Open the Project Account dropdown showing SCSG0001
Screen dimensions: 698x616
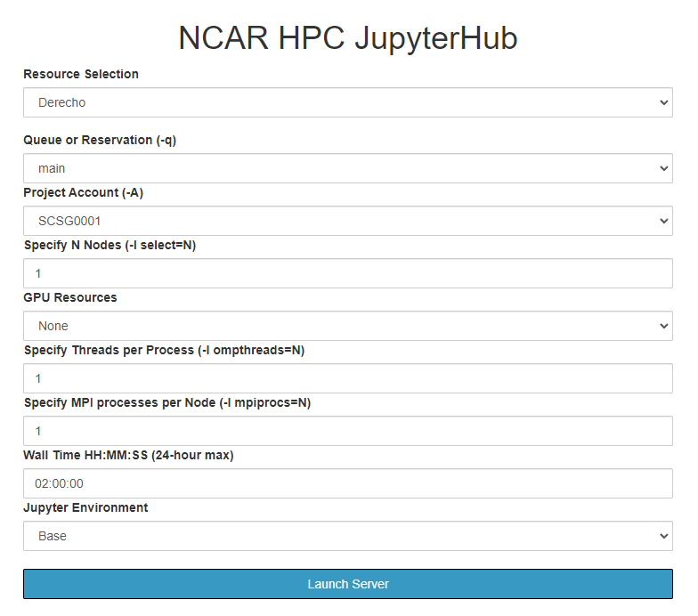pyautogui.click(x=347, y=221)
